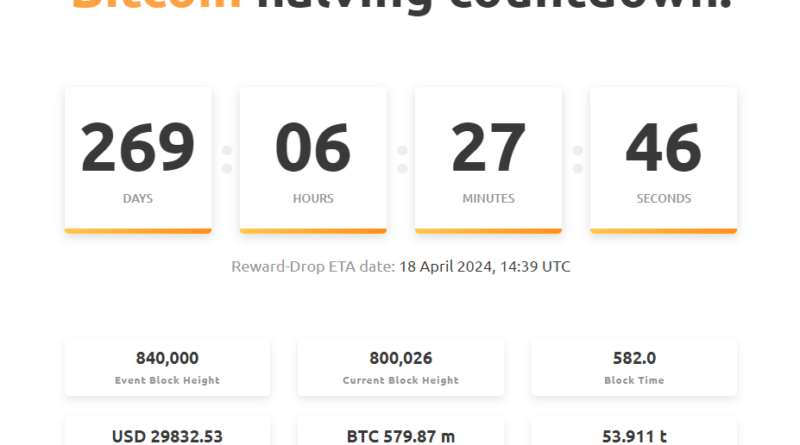Click the 53.911 t stat card
Screen dimensions: 800x445
pos(634,434)
